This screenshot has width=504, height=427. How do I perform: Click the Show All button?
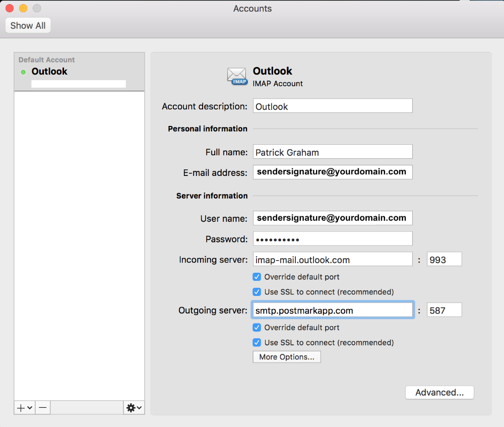pyautogui.click(x=28, y=26)
